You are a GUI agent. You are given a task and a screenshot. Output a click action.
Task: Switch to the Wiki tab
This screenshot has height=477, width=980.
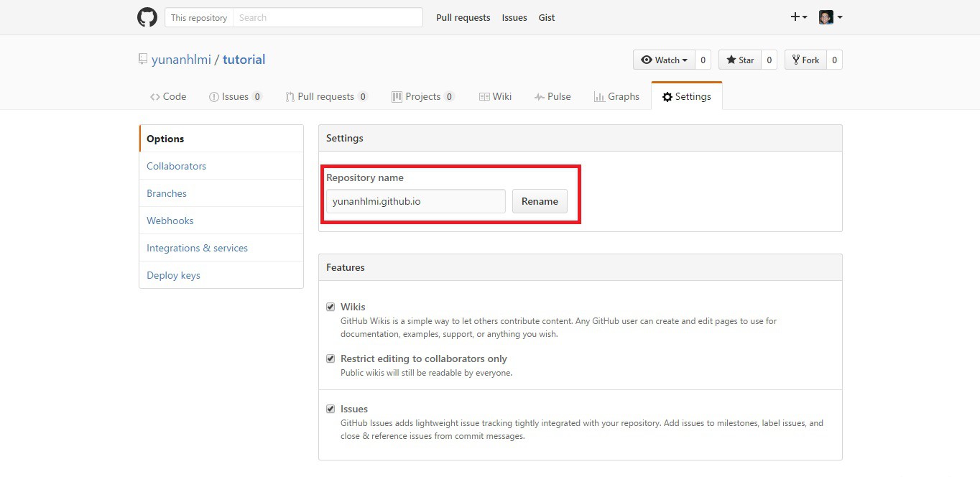coord(495,96)
